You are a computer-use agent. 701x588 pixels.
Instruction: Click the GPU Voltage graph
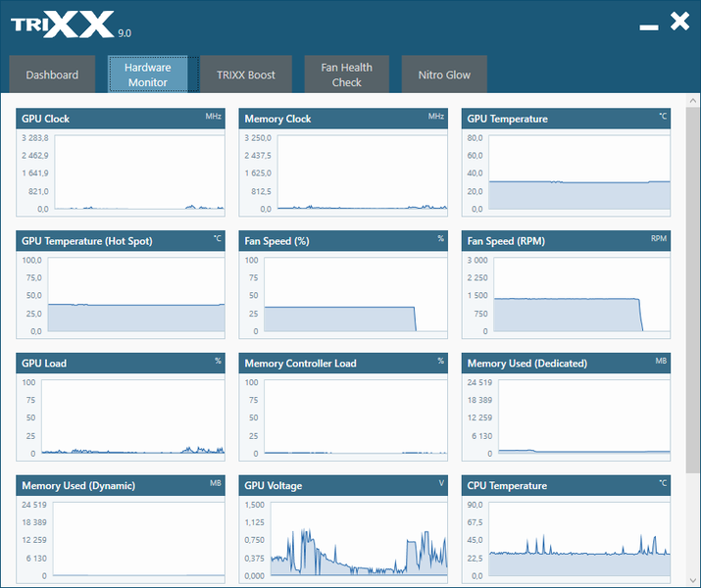pos(343,529)
